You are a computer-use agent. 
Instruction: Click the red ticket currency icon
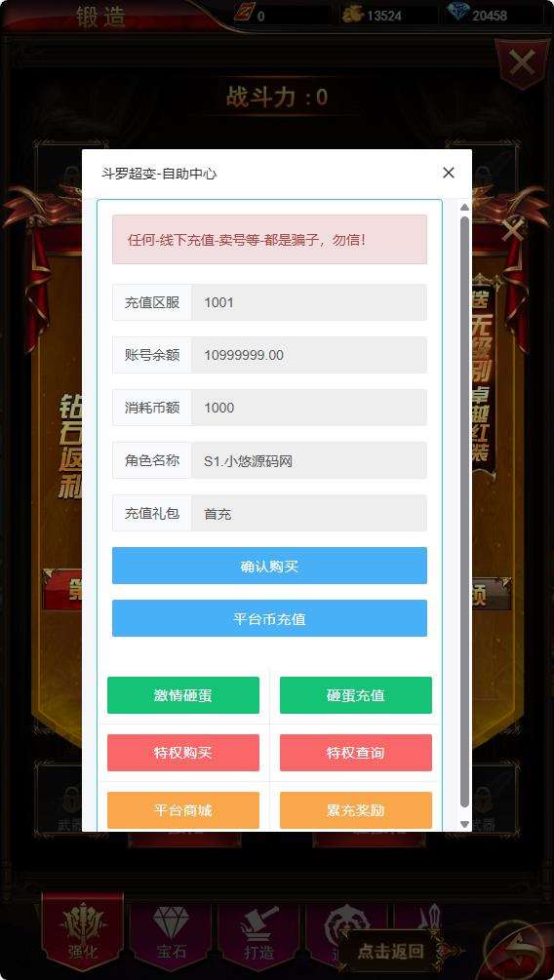(x=243, y=13)
